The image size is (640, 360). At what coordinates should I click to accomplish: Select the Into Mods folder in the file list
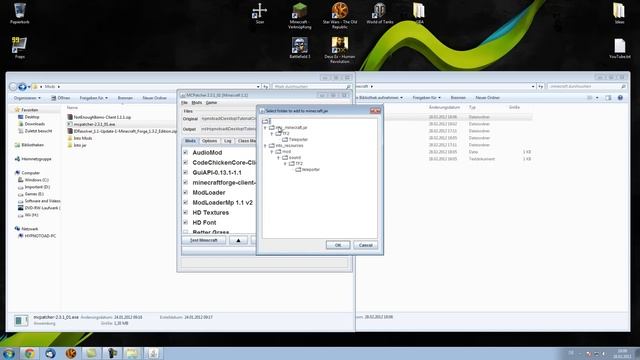[80, 138]
